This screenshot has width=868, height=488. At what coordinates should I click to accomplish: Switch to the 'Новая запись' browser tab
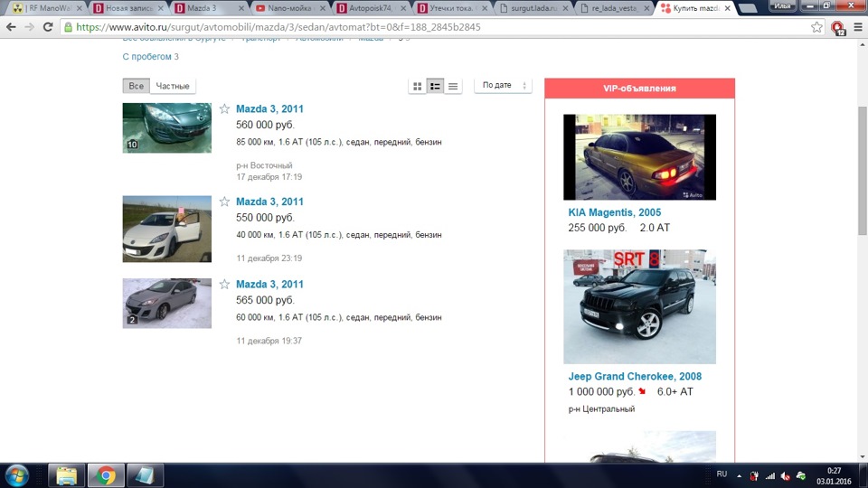127,8
